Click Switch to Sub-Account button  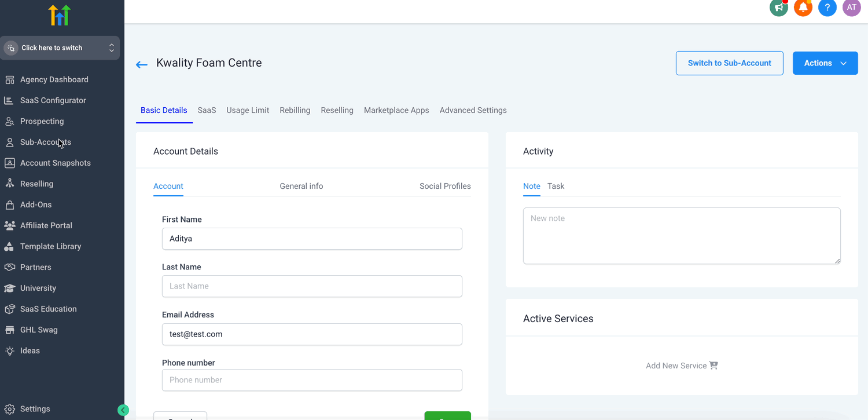point(730,63)
